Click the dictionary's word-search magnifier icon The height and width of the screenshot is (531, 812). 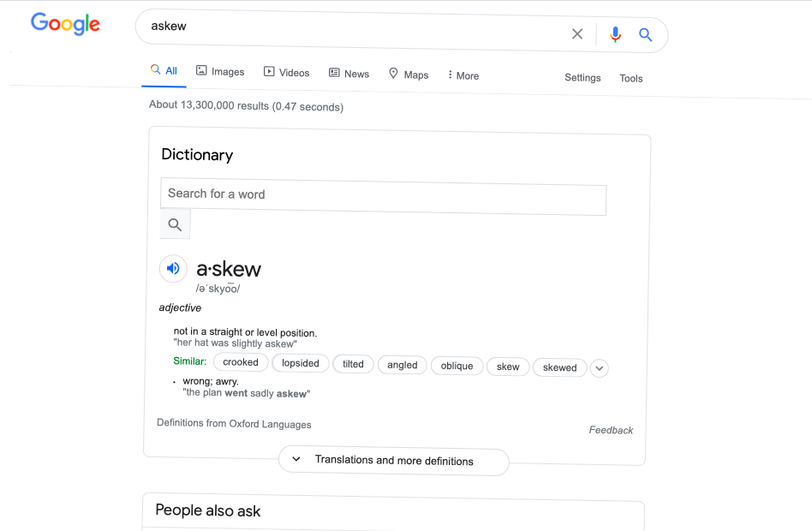175,224
